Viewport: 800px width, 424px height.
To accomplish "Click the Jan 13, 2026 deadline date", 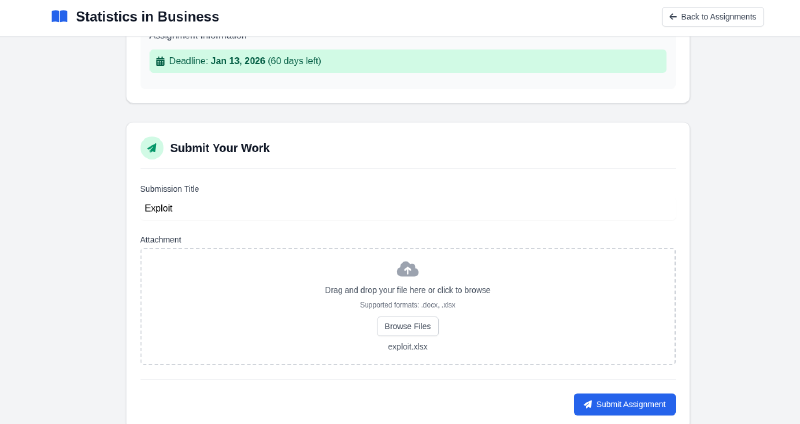I will [x=238, y=61].
